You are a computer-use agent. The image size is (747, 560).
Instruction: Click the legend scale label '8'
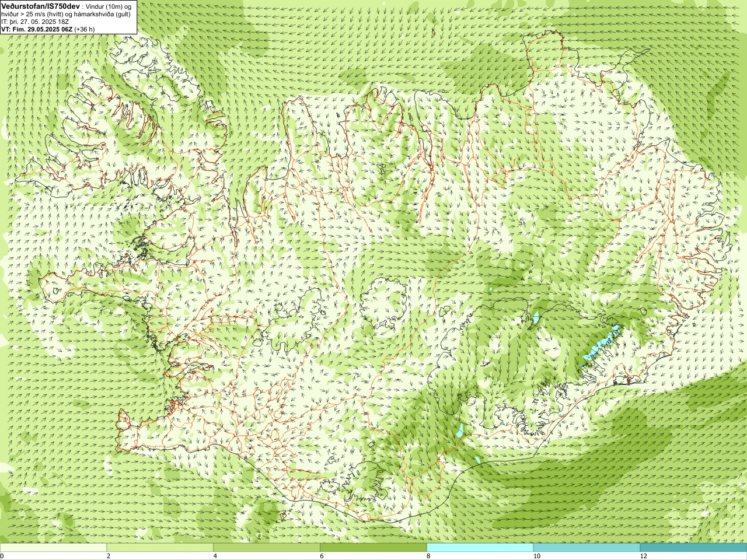point(429,556)
